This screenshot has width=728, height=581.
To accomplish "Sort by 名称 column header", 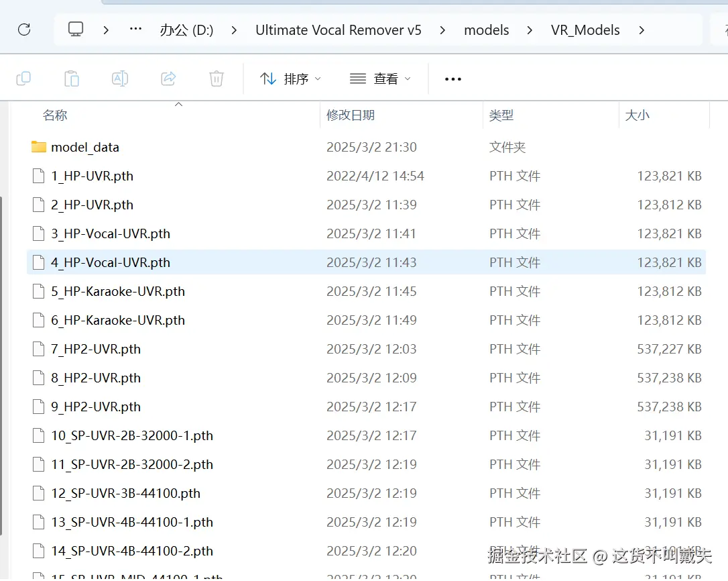I will 55,115.
